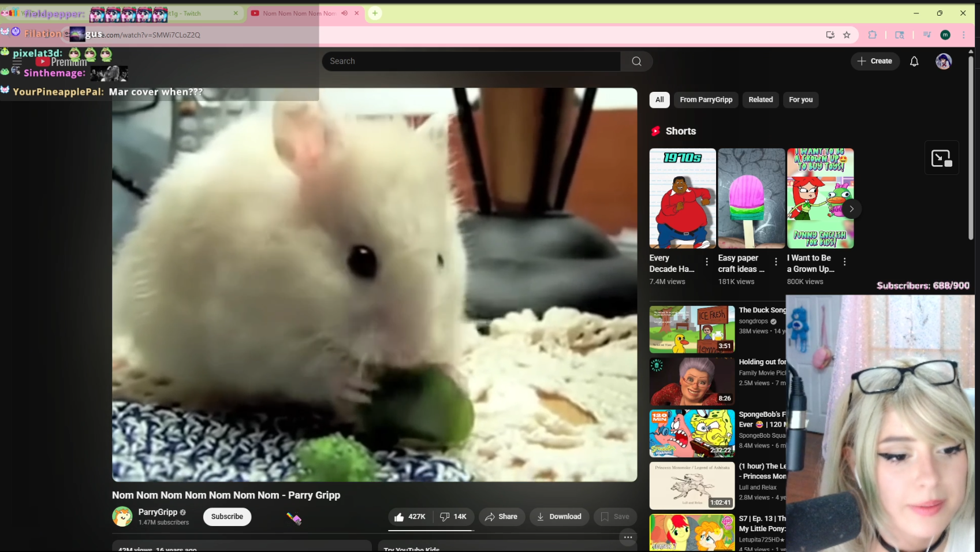
Task: Subscribe to the ParryGripp channel
Action: (x=227, y=517)
